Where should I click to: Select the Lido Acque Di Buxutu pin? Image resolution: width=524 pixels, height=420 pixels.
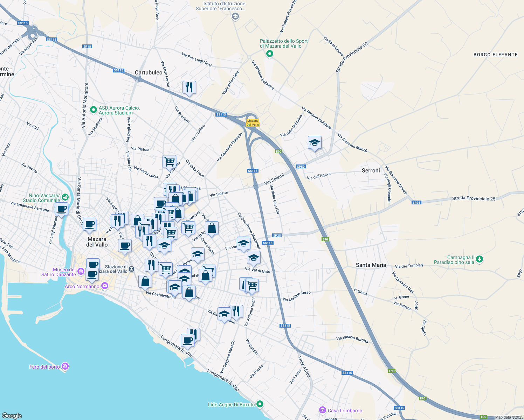click(260, 404)
